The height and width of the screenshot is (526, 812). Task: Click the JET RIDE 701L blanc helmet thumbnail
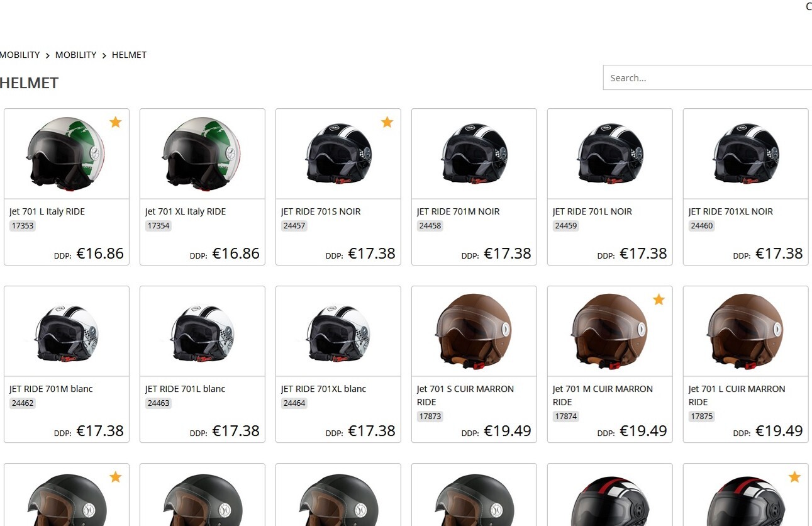coord(202,332)
